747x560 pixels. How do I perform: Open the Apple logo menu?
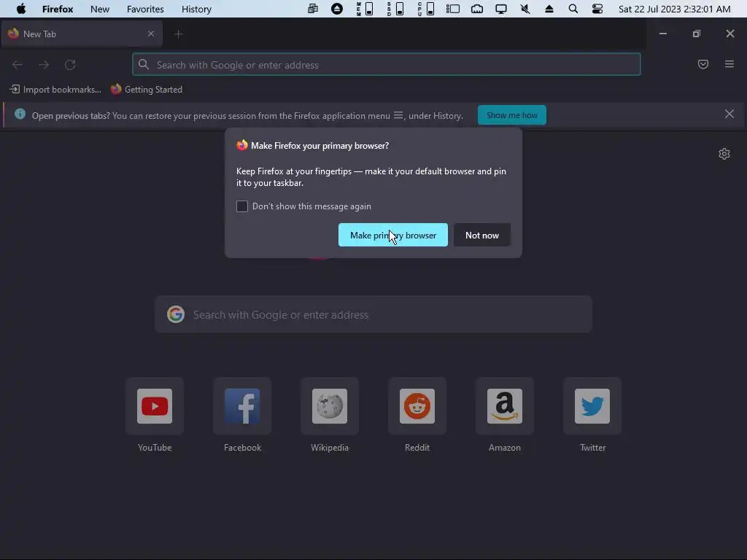pos(21,9)
